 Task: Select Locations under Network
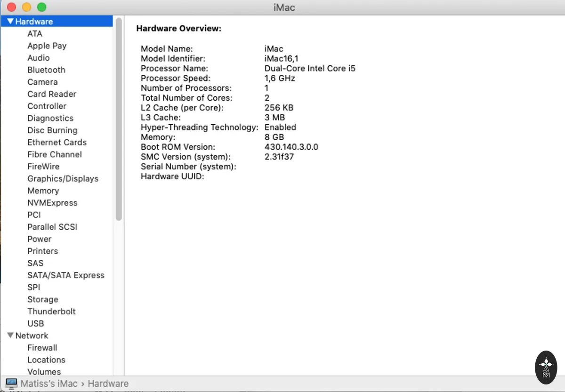coord(46,360)
